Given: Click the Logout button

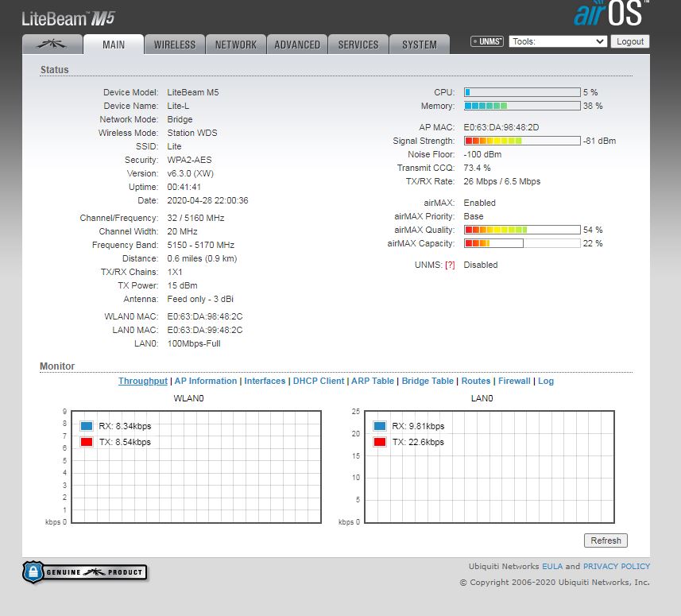Looking at the screenshot, I should point(630,41).
